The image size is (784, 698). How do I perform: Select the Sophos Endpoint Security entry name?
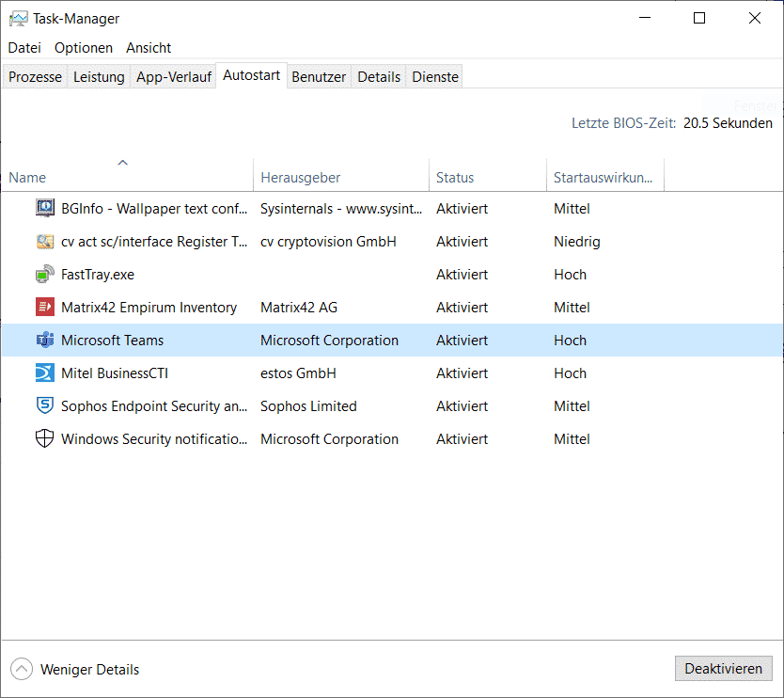click(x=154, y=406)
